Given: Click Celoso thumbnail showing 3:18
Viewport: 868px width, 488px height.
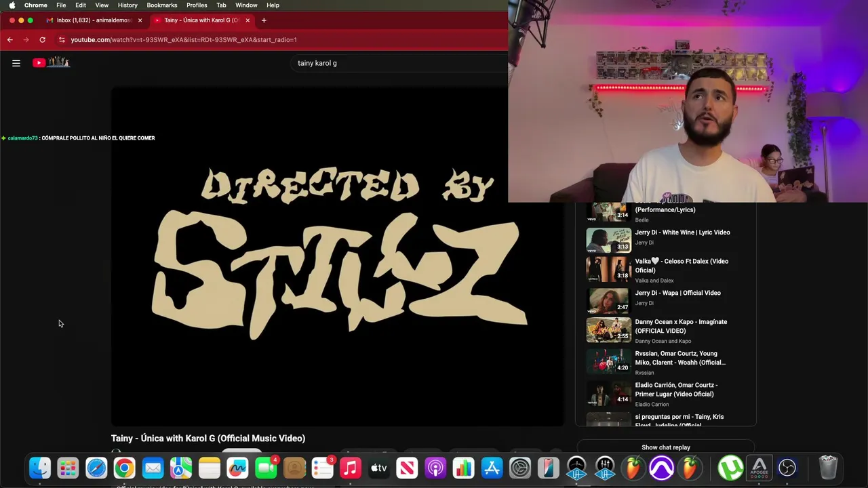Looking at the screenshot, I should (x=608, y=269).
